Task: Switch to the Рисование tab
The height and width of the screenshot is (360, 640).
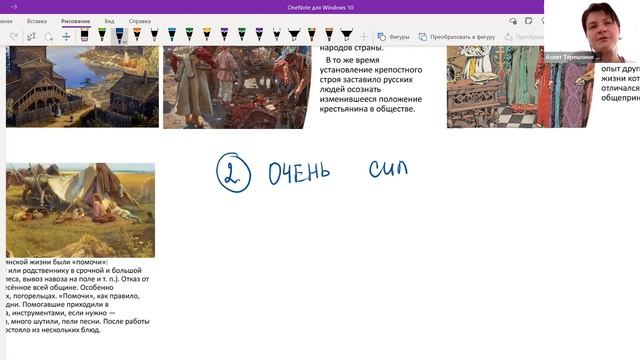Action: 76,21
